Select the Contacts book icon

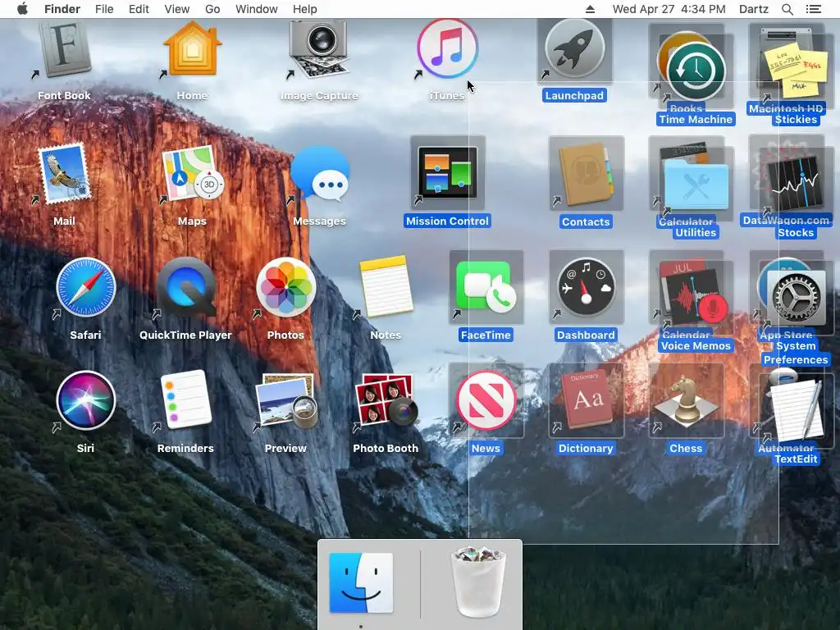click(586, 175)
